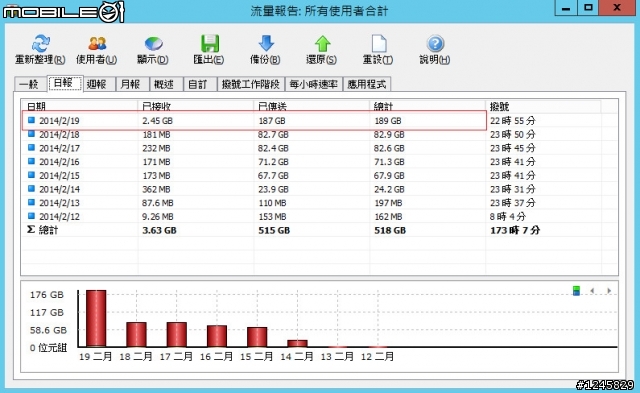640x393 pixels.
Task: Click the 362 MB received cell
Action: pyautogui.click(x=156, y=189)
